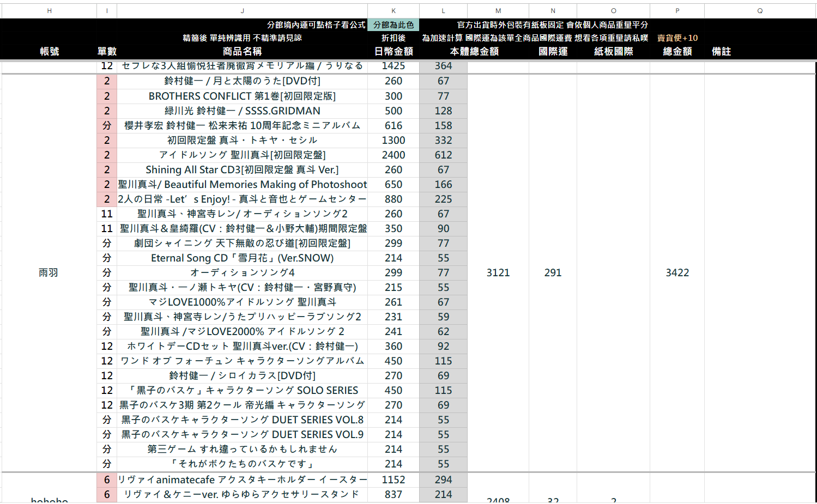Select column Q header
This screenshot has width=817, height=504.
click(760, 11)
